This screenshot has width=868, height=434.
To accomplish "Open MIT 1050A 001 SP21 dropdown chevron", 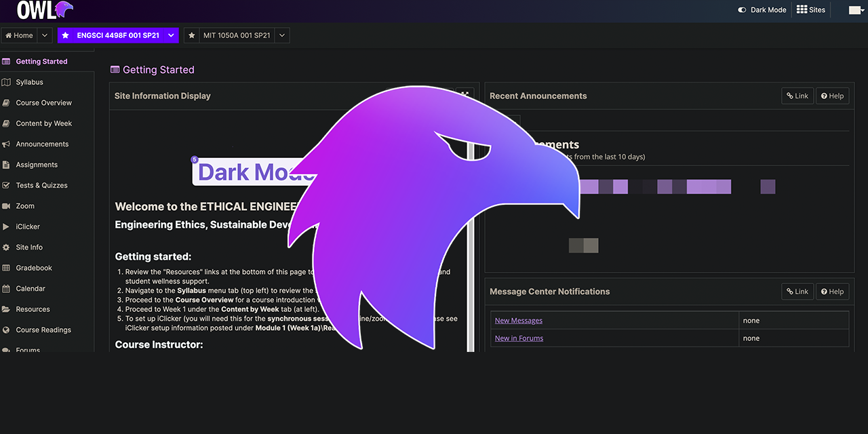I will click(x=282, y=35).
